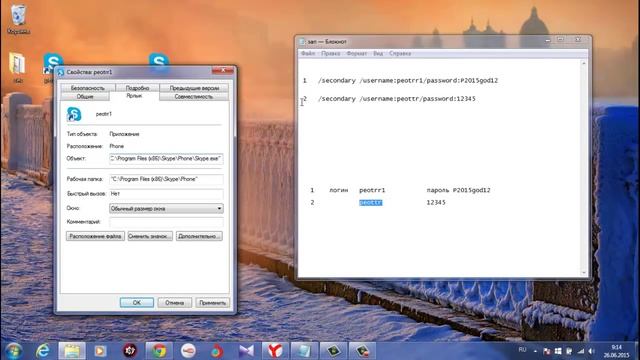Click the Комментарий field
640x360 pixels.
pos(166,222)
